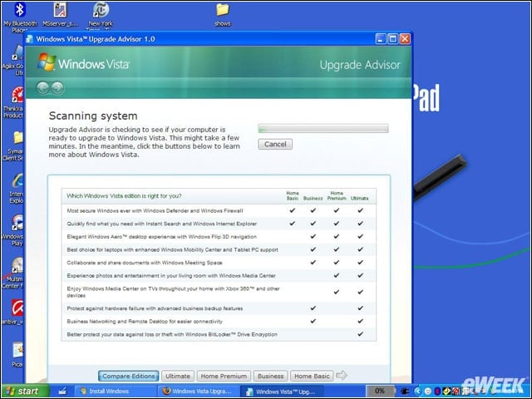Open the New York Times desktop shortcut
Screen dimensions: 532x399
[101, 16]
